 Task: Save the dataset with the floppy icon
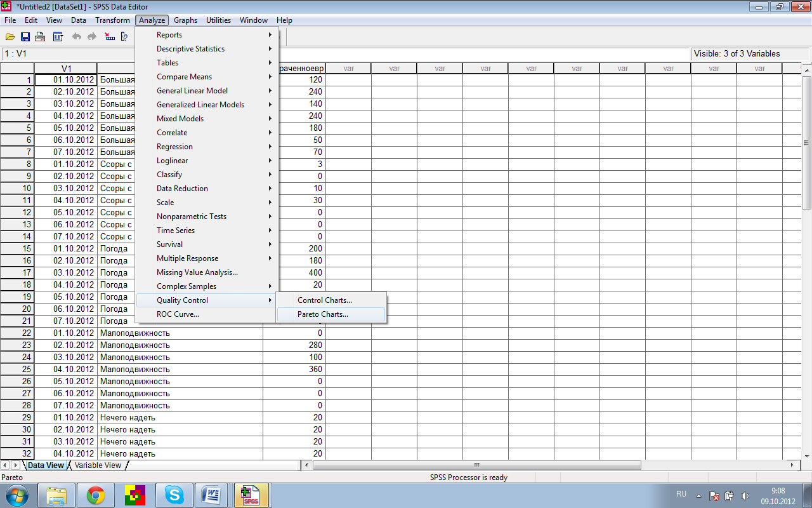(25, 37)
